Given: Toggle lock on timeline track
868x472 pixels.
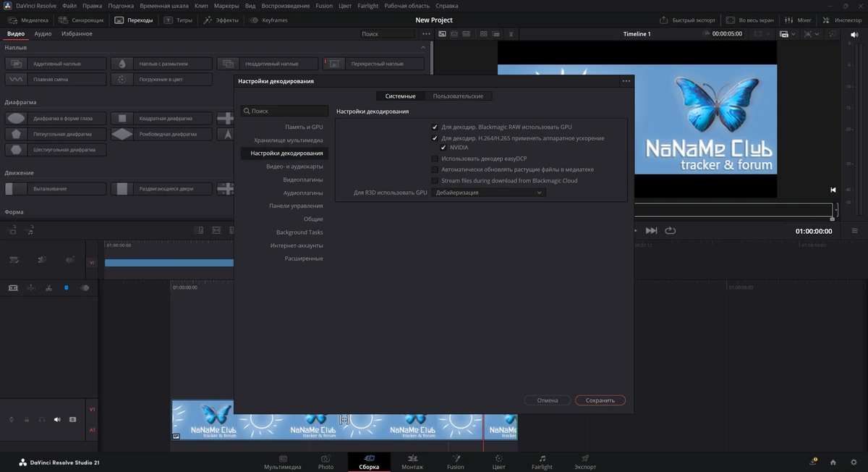Looking at the screenshot, I should (27, 419).
